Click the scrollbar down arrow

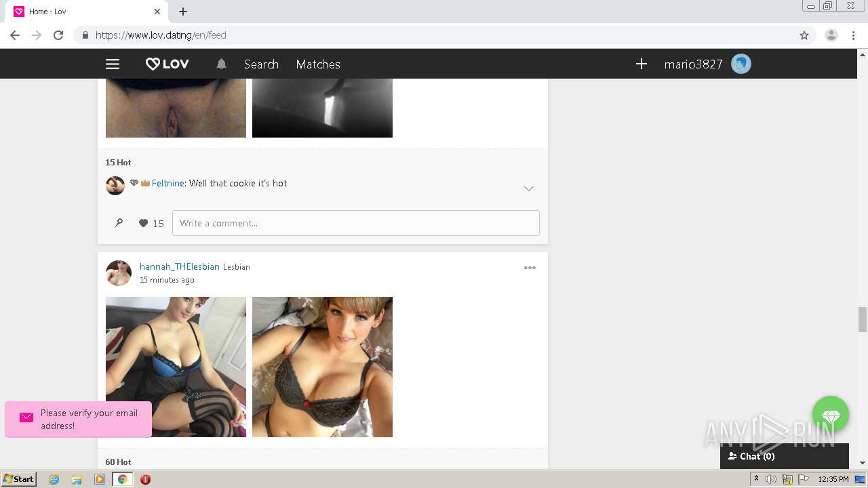[863, 463]
